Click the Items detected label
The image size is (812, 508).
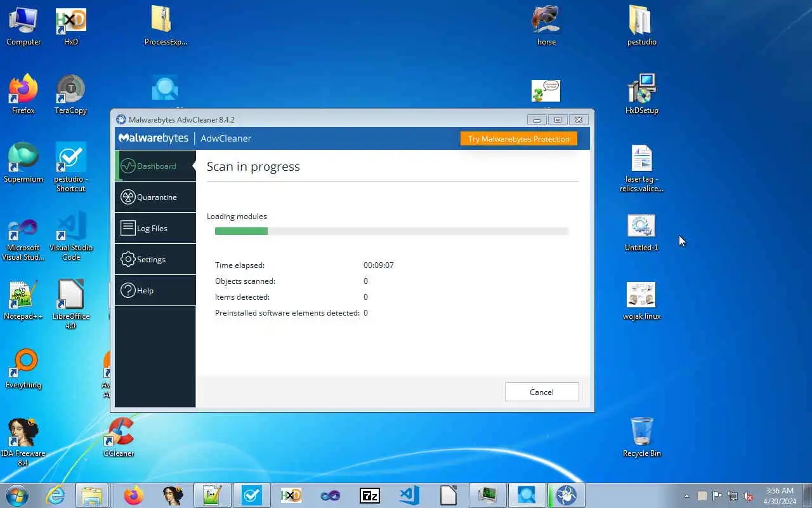[242, 297]
